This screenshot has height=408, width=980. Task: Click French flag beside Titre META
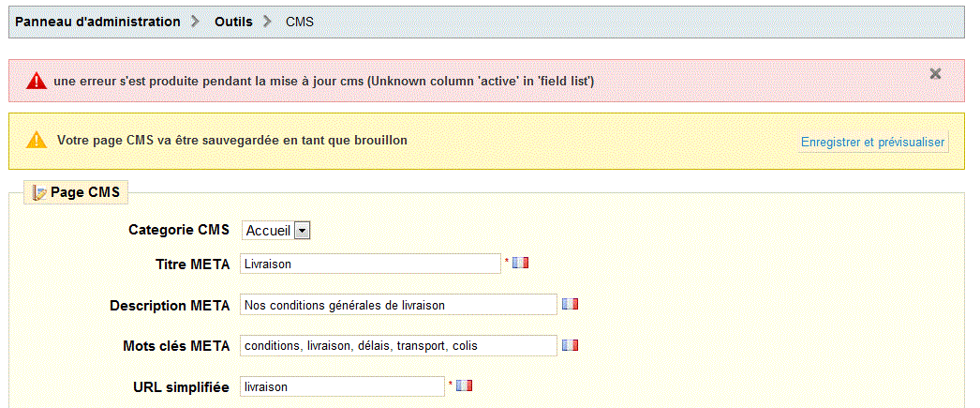click(520, 264)
